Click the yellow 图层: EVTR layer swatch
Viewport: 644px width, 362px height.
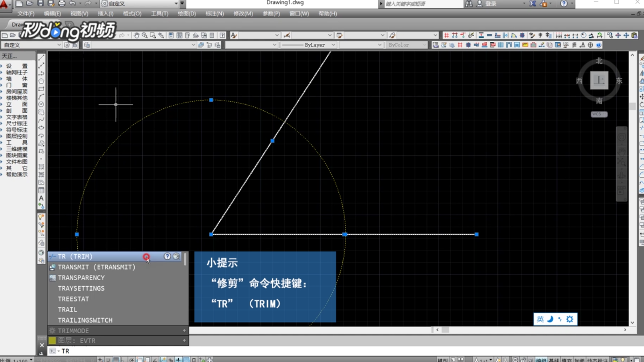click(x=52, y=341)
